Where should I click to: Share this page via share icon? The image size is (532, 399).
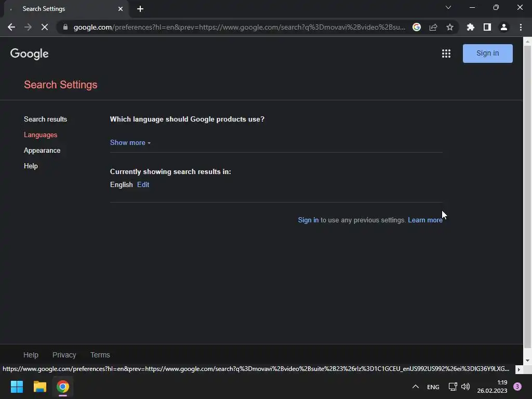[x=433, y=27]
